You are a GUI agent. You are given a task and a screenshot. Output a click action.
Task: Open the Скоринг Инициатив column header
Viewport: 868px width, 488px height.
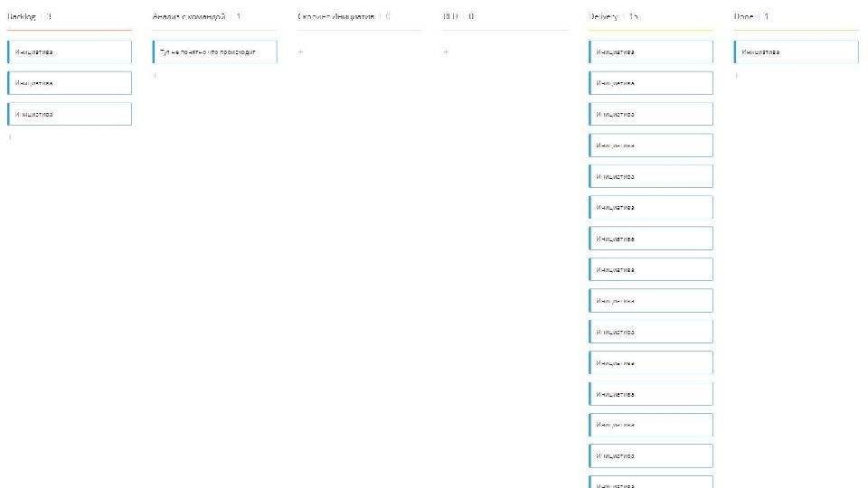point(335,16)
